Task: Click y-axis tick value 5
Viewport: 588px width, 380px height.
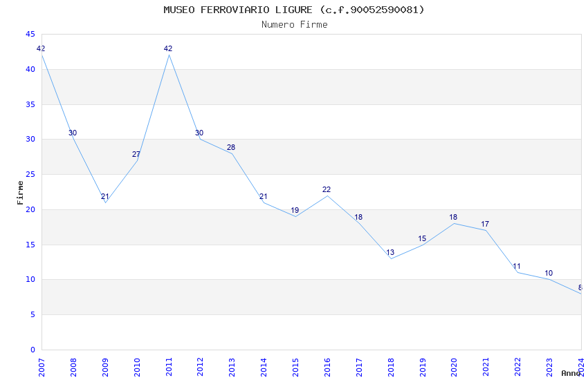Action: coord(33,315)
